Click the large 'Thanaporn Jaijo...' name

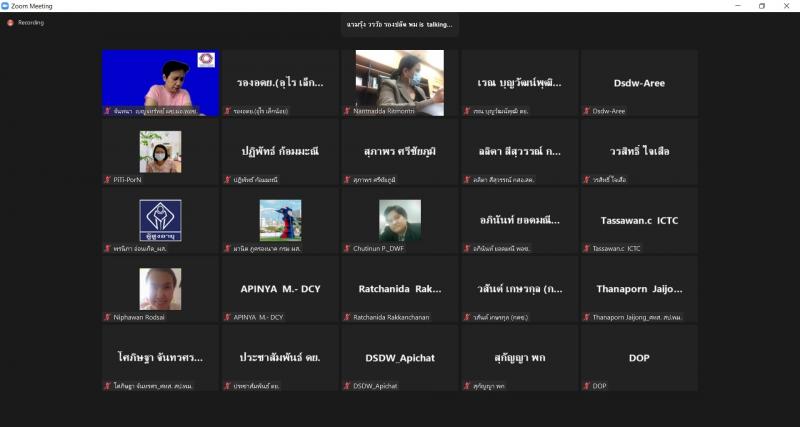pos(639,289)
